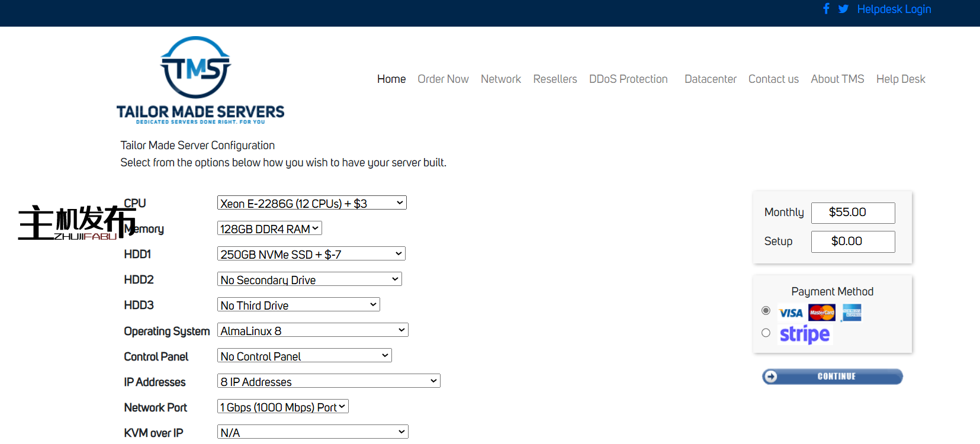Click the Twitter bird icon
Image resolution: width=980 pixels, height=444 pixels.
tap(843, 9)
